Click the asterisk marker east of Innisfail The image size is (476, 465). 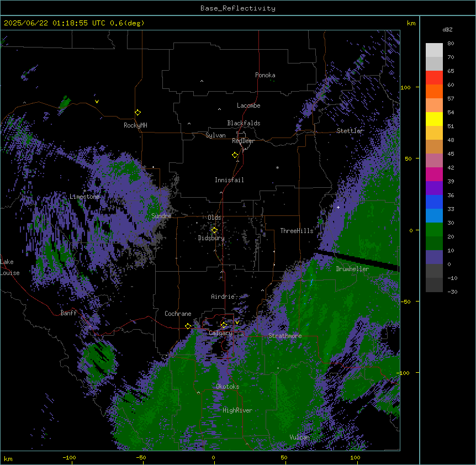coord(277,167)
